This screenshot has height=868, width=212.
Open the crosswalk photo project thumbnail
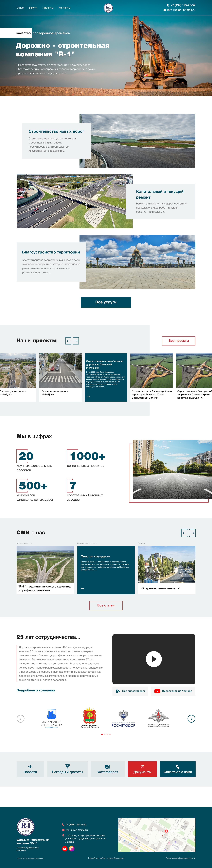[60, 371]
